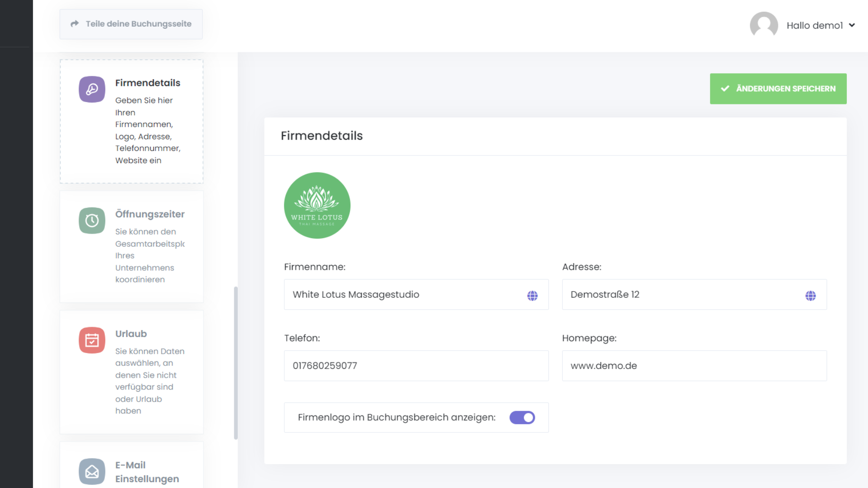Click the purple Firmendetails key icon
This screenshot has height=488, width=868.
coord(92,89)
